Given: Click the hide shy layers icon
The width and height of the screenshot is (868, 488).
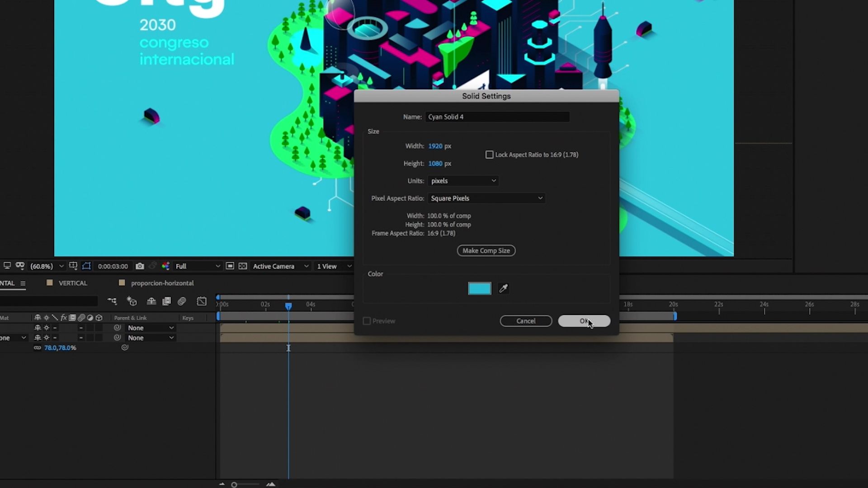Looking at the screenshot, I should coord(151,301).
